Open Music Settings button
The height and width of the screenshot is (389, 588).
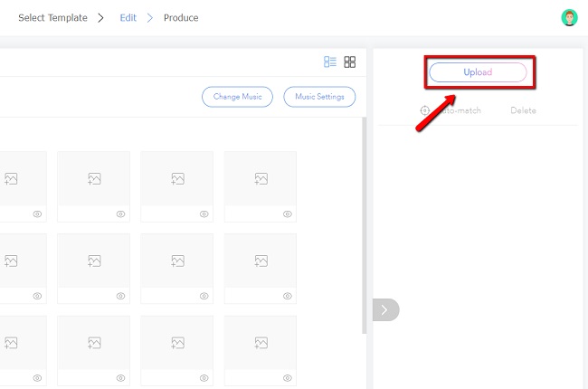tap(319, 97)
